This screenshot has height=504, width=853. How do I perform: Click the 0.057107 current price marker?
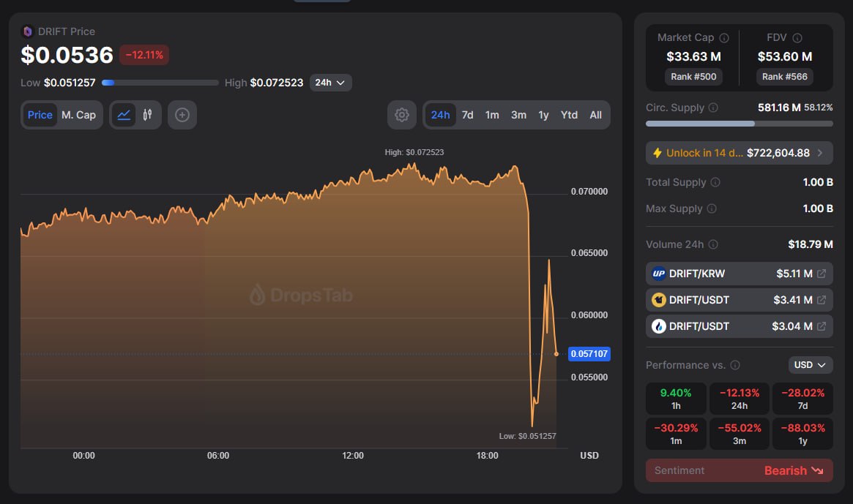[589, 354]
